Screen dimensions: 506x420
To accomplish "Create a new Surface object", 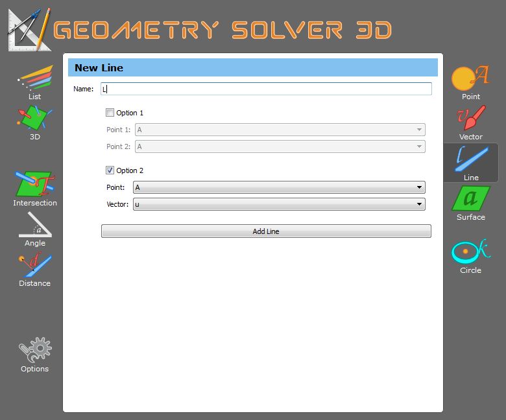I will click(470, 203).
